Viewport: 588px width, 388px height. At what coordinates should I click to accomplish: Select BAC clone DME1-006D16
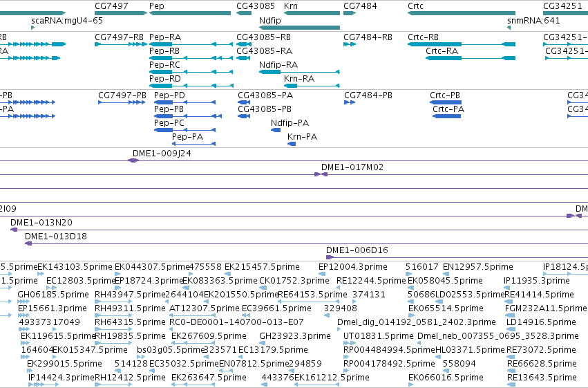pyautogui.click(x=357, y=250)
